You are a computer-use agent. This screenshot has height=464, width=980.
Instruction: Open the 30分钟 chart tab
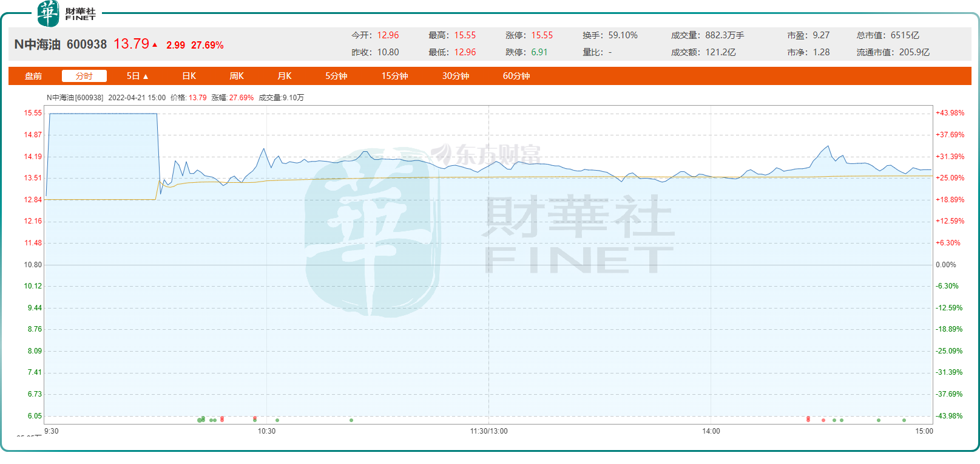(x=455, y=76)
